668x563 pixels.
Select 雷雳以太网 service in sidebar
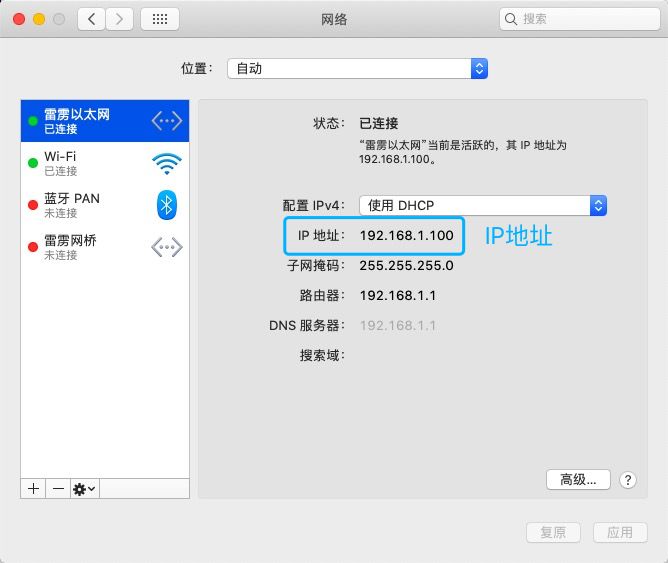[105, 121]
